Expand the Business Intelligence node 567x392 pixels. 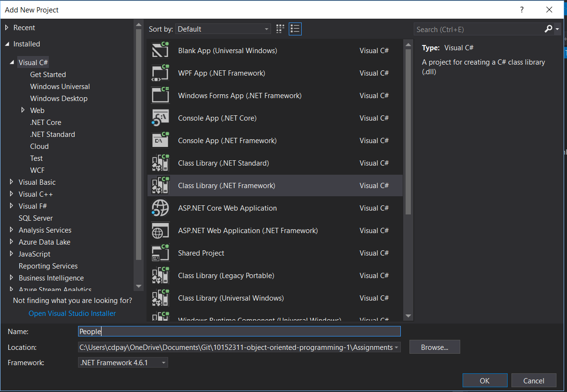(11, 278)
